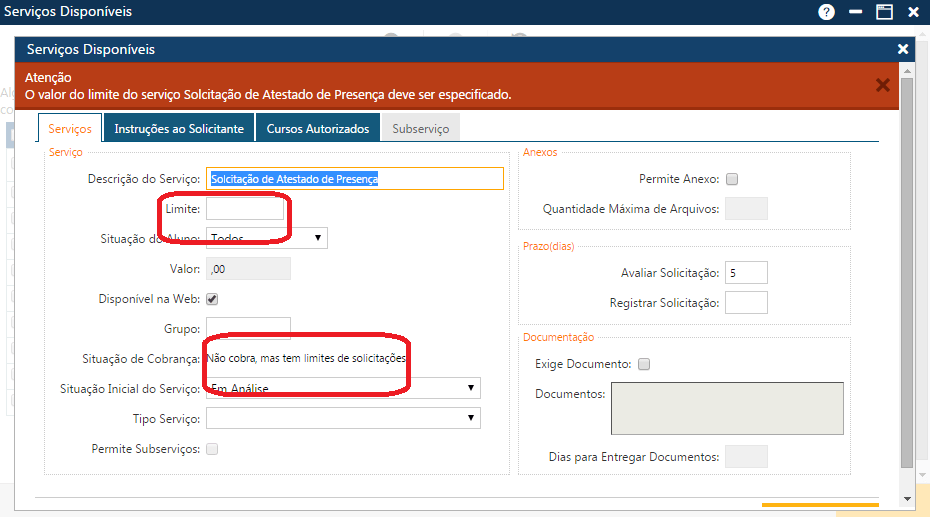Click the dialog's vertical scrollbar down arrow
Viewport: 930px width, 517px height.
pyautogui.click(x=907, y=498)
